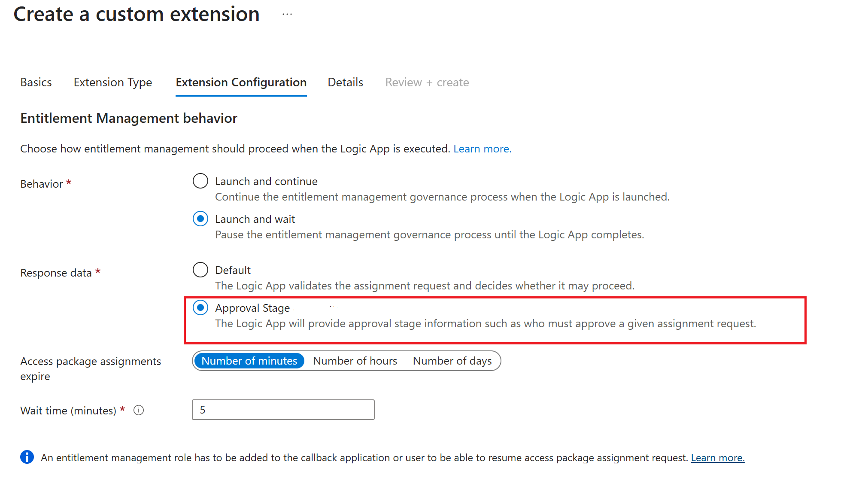Switch to the Extension Type tab

pyautogui.click(x=112, y=82)
